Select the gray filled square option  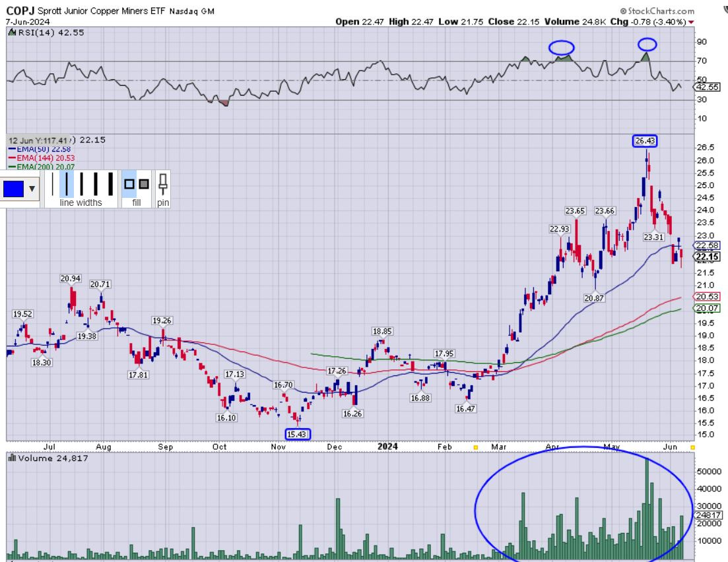[x=144, y=184]
